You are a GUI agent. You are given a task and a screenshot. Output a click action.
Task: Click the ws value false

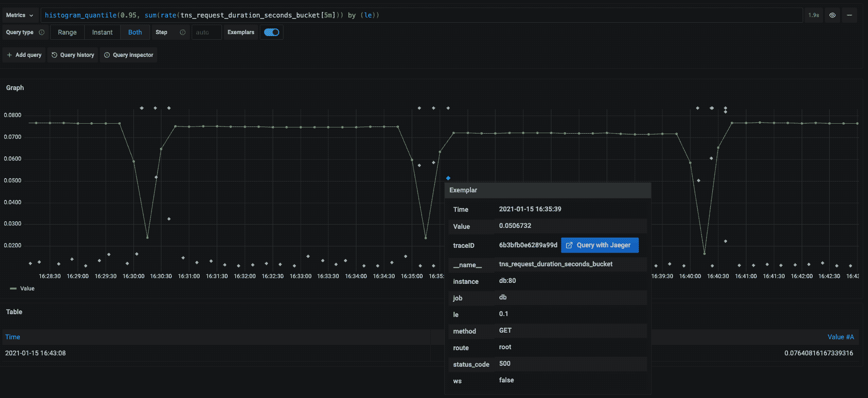click(506, 380)
